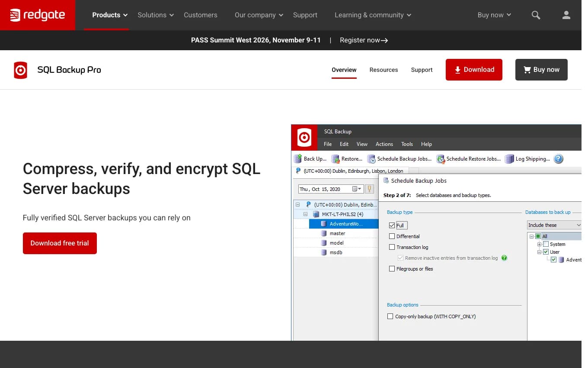Open the Actions menu in SQL Backup
Screen dimensions: 588x368
pos(384,144)
